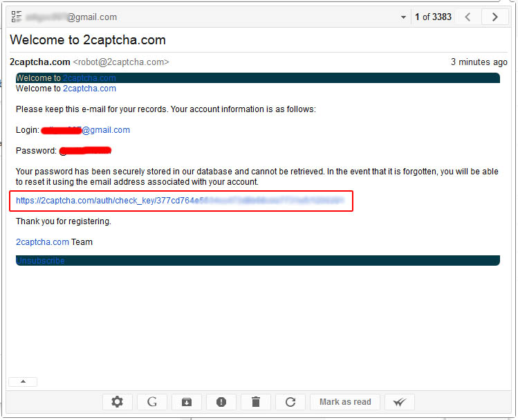Report spam using the exclamation icon
The height and width of the screenshot is (420, 518).
(221, 402)
